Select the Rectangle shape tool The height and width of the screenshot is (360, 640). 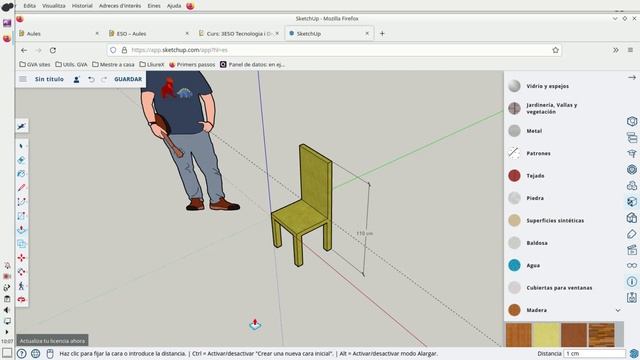[22, 216]
